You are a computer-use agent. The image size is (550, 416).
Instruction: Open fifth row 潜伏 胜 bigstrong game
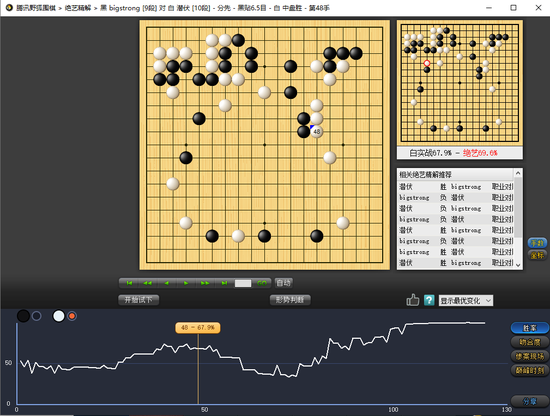pos(456,230)
